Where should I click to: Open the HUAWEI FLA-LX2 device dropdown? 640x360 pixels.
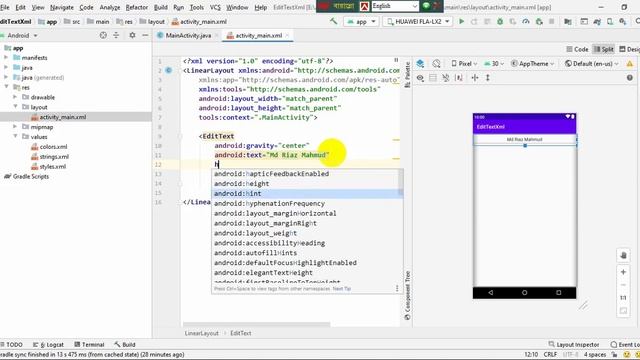click(417, 21)
